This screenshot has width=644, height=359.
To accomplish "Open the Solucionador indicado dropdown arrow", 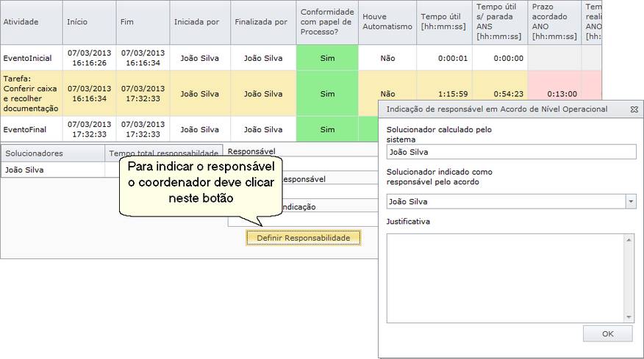I will (631, 201).
